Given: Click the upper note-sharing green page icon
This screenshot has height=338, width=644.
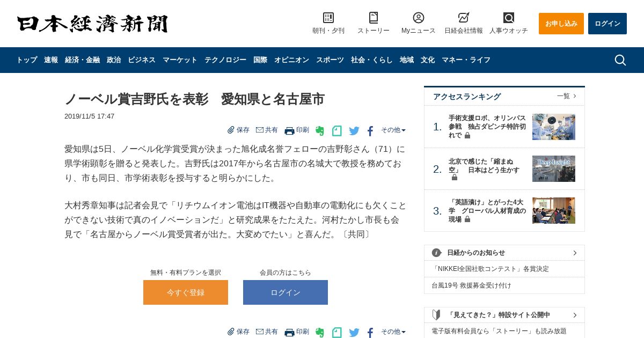Looking at the screenshot, I should point(337,131).
